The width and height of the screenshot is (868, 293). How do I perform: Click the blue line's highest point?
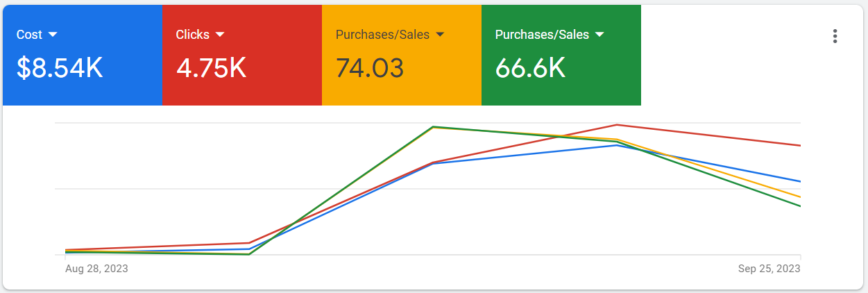point(617,145)
